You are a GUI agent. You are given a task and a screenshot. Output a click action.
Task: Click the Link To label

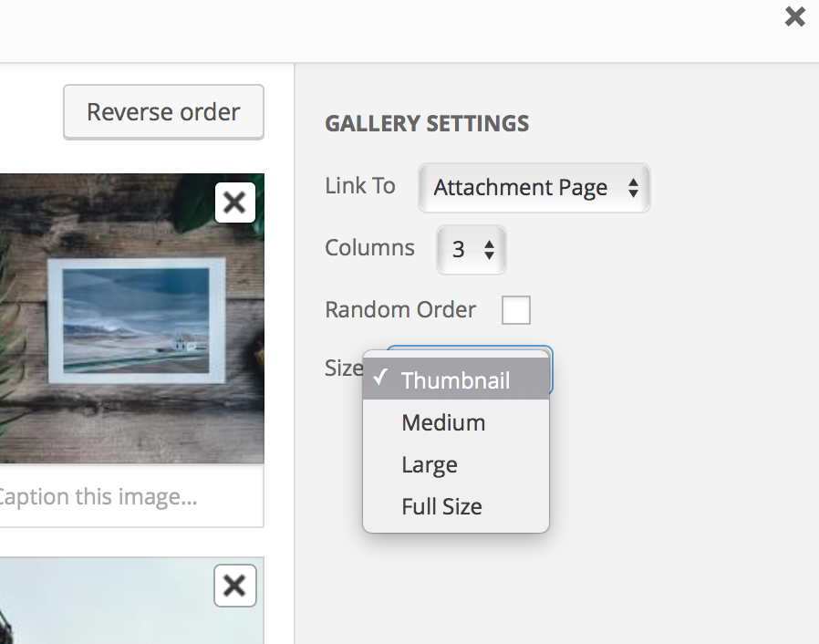coord(359,186)
